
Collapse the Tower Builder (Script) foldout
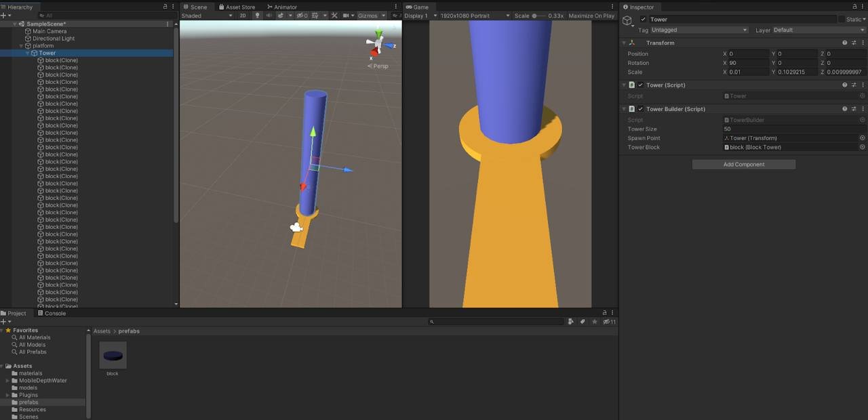pos(624,108)
